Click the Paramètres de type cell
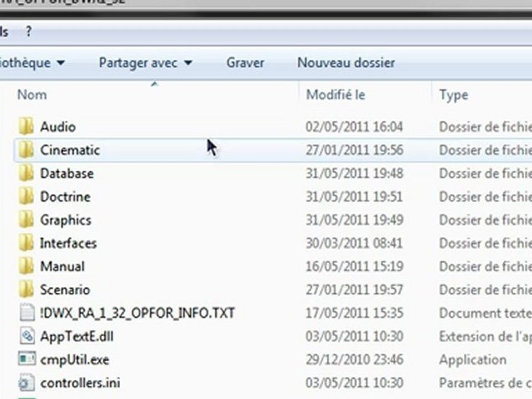 click(x=485, y=383)
